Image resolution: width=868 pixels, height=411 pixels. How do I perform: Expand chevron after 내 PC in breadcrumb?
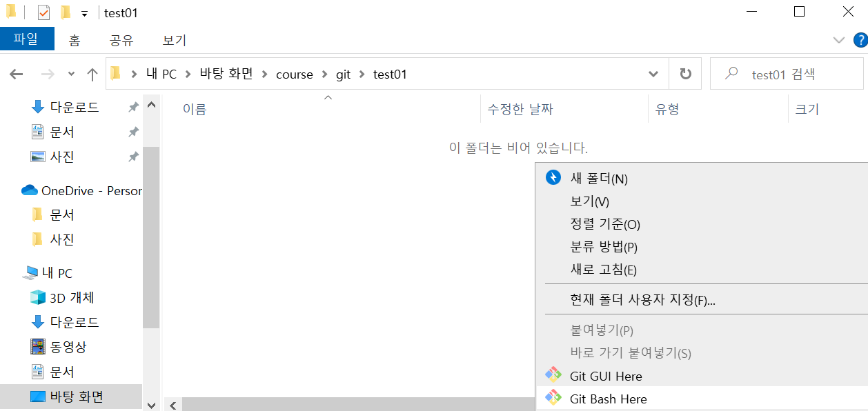pos(188,74)
